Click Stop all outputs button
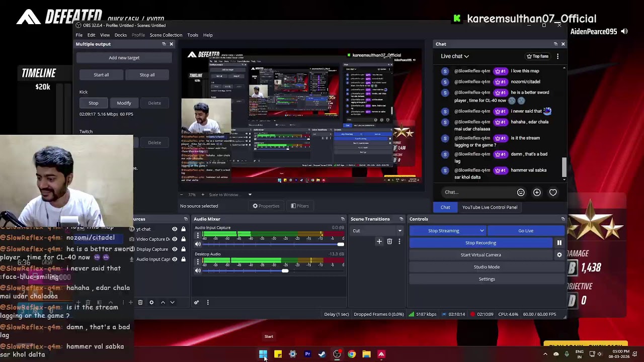 coord(147,75)
